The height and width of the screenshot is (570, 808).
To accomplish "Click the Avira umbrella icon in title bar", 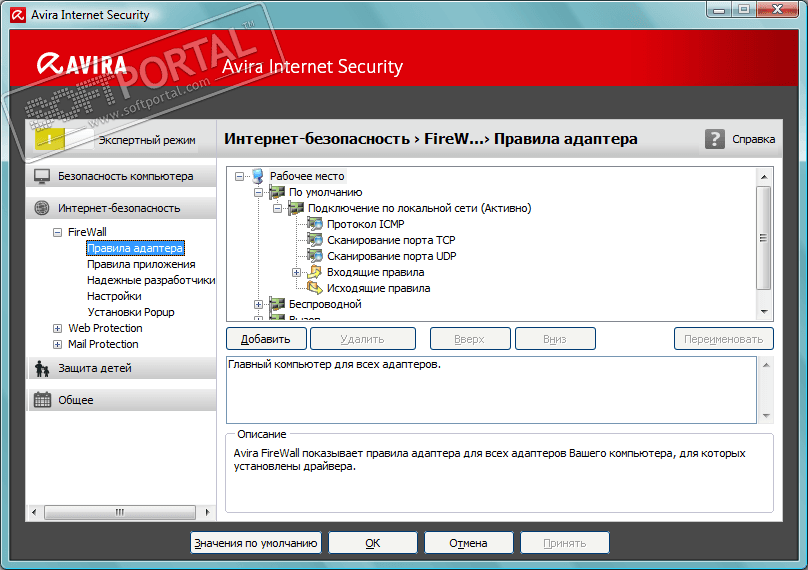I will [18, 15].
